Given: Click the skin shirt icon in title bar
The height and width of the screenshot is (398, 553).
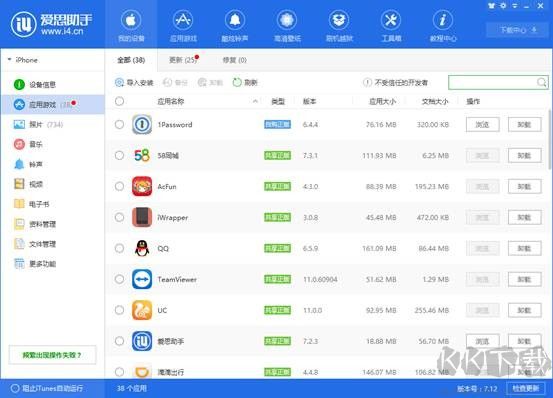Looking at the screenshot, I should [x=491, y=6].
